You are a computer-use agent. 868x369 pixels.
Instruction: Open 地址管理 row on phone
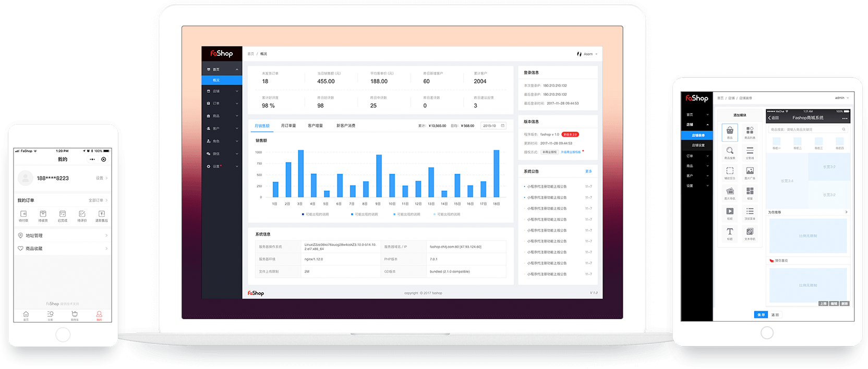(63, 236)
